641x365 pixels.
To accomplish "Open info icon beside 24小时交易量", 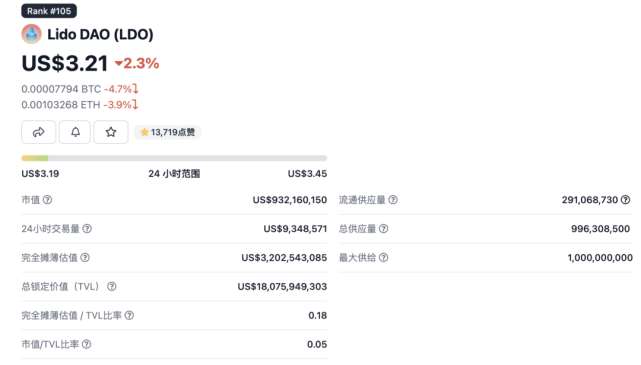I will tap(87, 229).
